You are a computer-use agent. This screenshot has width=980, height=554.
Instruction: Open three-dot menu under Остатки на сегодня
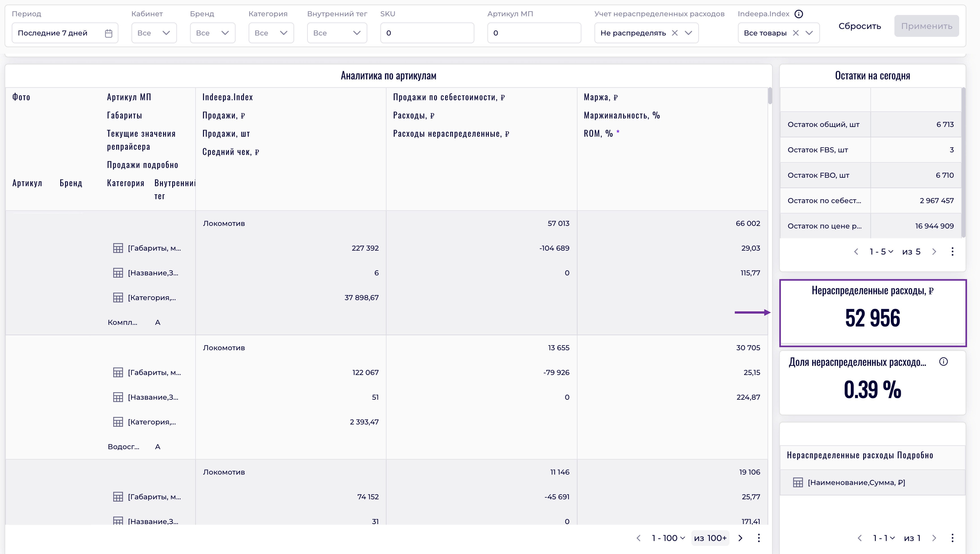pos(952,252)
